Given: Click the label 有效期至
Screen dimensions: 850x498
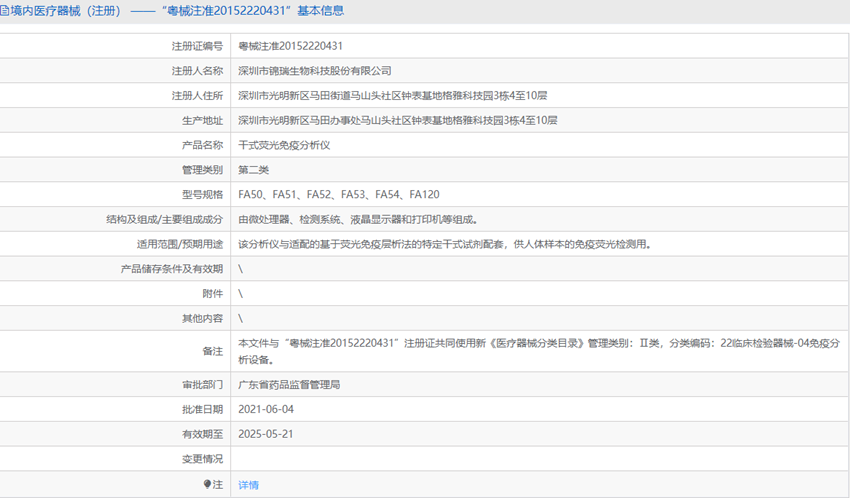Looking at the screenshot, I should tap(202, 434).
